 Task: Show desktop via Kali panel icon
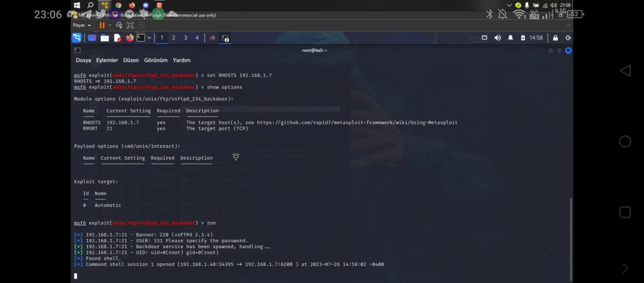(x=92, y=38)
